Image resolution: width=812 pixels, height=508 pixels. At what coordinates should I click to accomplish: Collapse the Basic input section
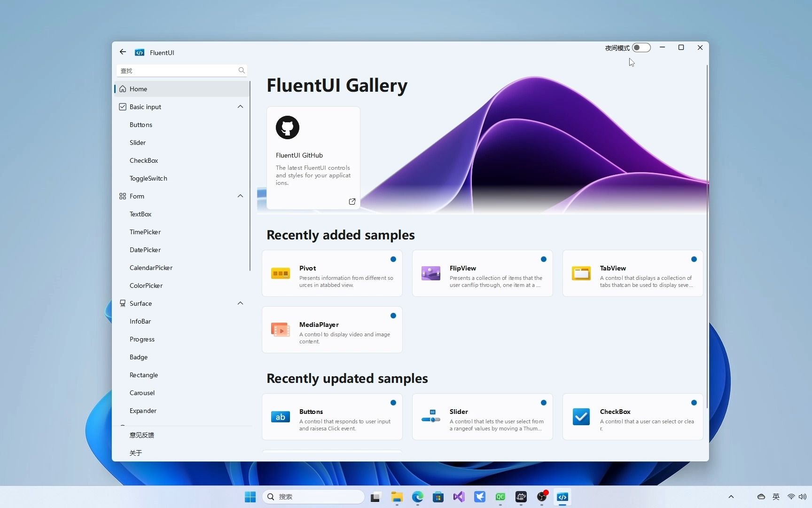(x=240, y=107)
